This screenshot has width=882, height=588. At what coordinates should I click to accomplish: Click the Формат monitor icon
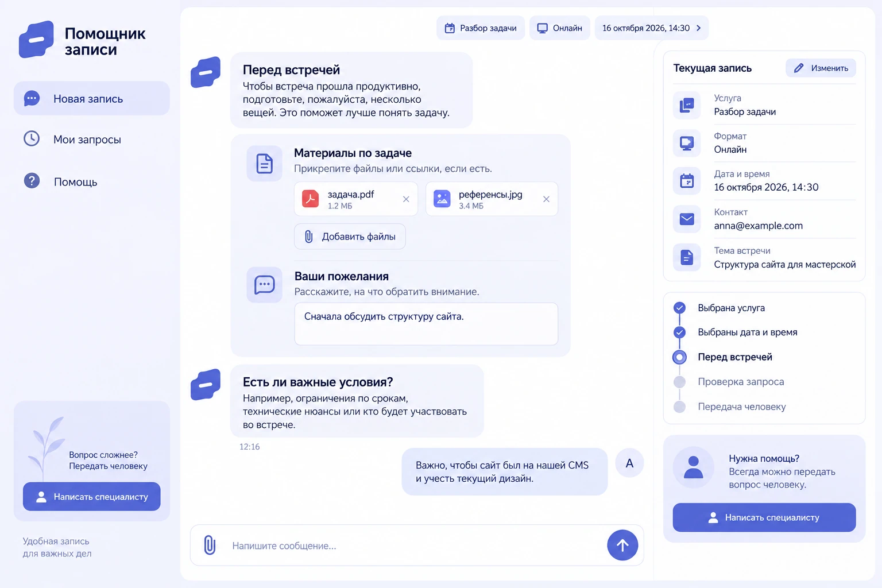point(687,143)
